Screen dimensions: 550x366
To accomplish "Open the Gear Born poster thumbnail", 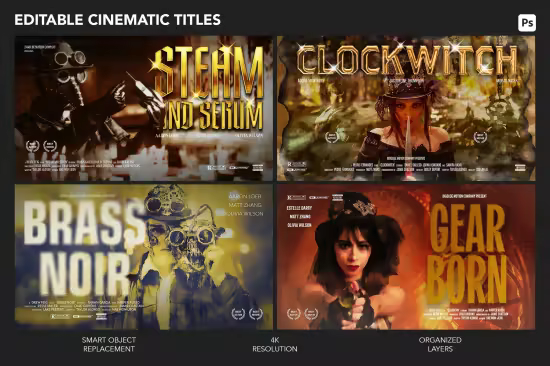I will coord(406,257).
